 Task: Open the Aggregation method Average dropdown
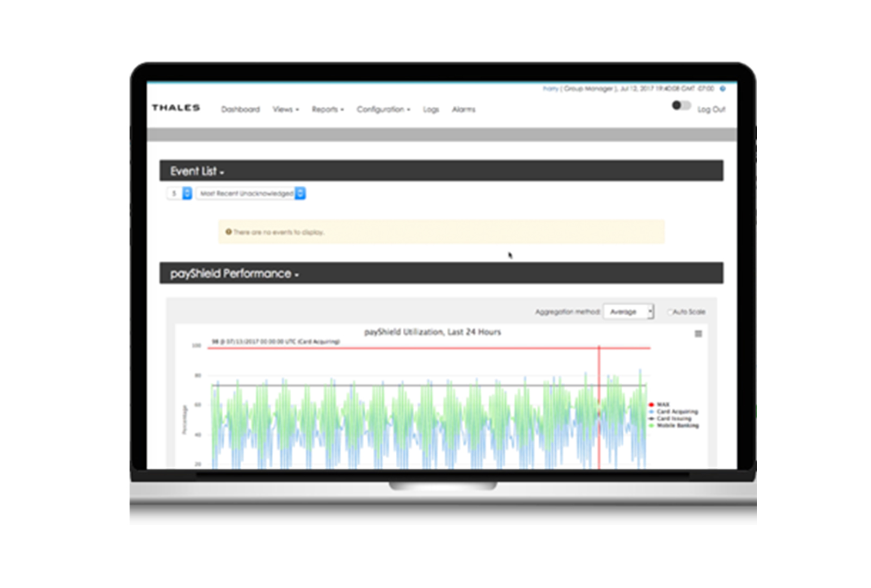(629, 311)
